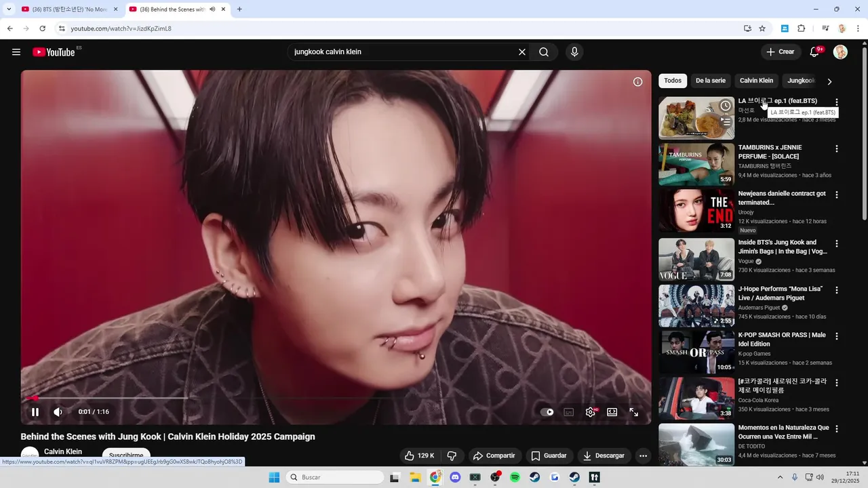
Task: Subscribe to Calvin Klein channel
Action: click(x=126, y=455)
